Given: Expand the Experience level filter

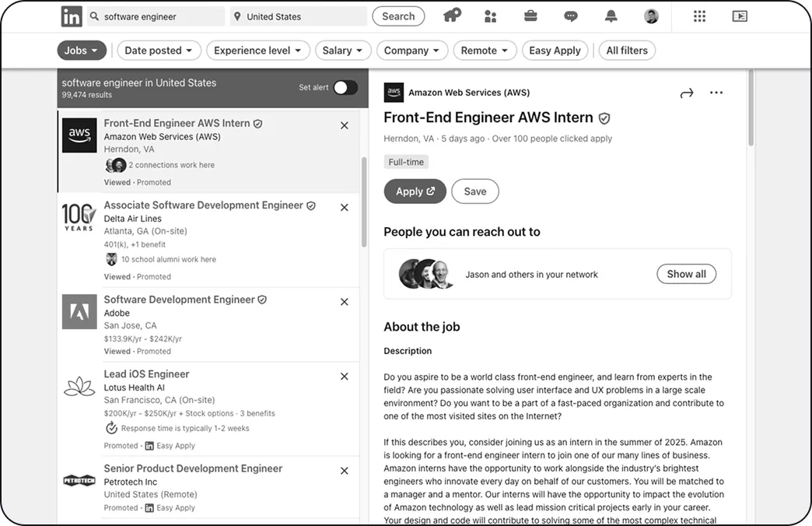Looking at the screenshot, I should (x=258, y=51).
